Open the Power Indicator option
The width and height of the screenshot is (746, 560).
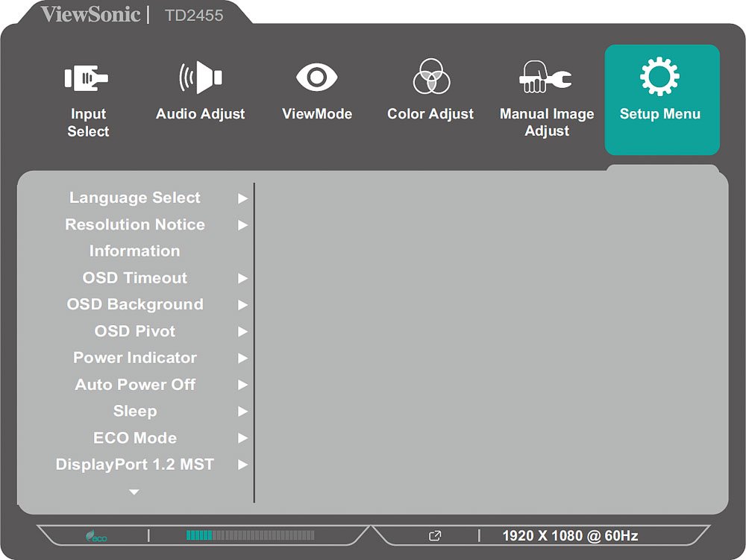tap(134, 358)
